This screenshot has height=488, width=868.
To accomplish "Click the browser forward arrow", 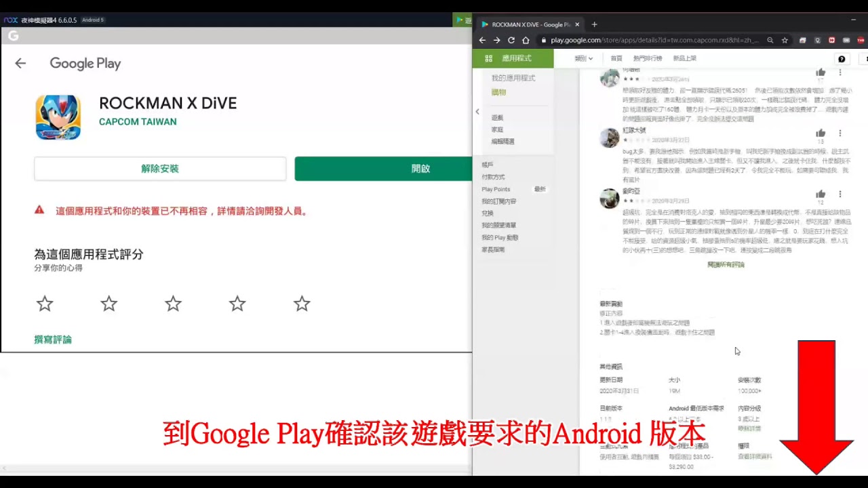I will click(496, 40).
